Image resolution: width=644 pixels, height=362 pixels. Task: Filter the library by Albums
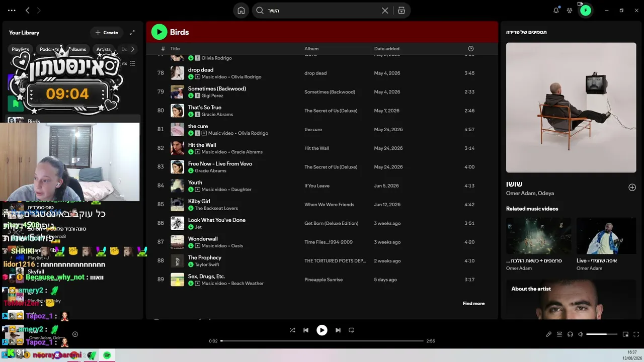[x=78, y=49]
